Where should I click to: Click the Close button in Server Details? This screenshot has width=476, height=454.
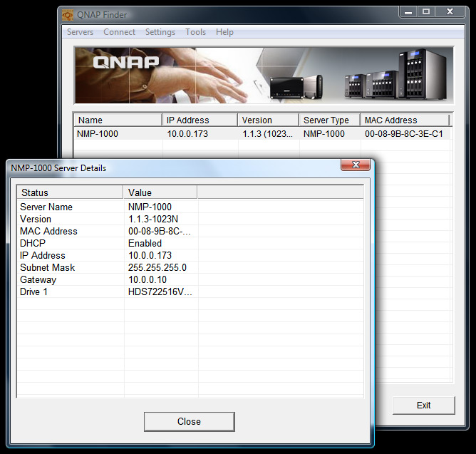189,421
